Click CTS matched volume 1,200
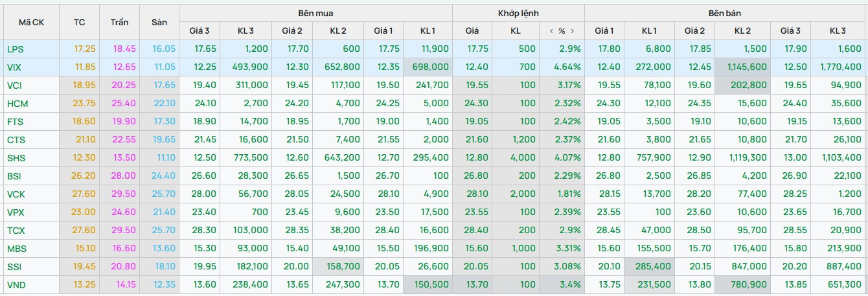This screenshot has height=296, width=868. [524, 140]
